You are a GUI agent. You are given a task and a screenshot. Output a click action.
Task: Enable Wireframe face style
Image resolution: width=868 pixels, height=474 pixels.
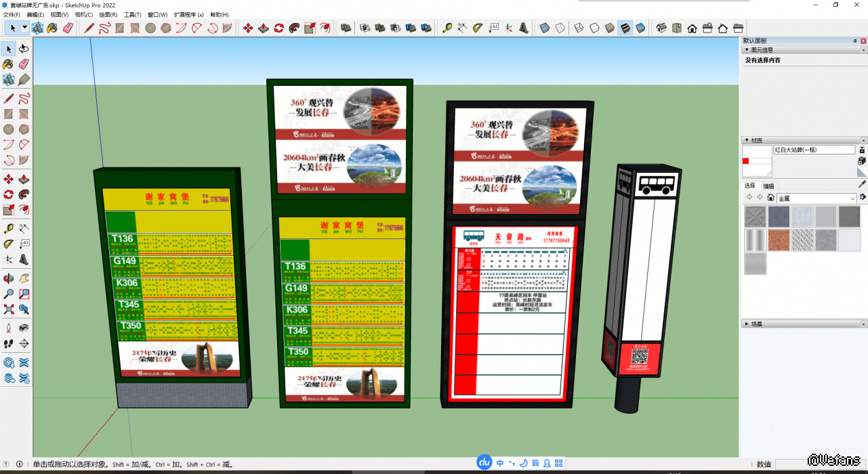579,28
